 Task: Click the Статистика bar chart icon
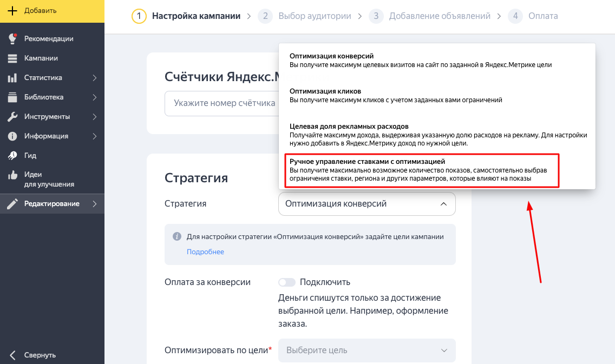[x=12, y=77]
